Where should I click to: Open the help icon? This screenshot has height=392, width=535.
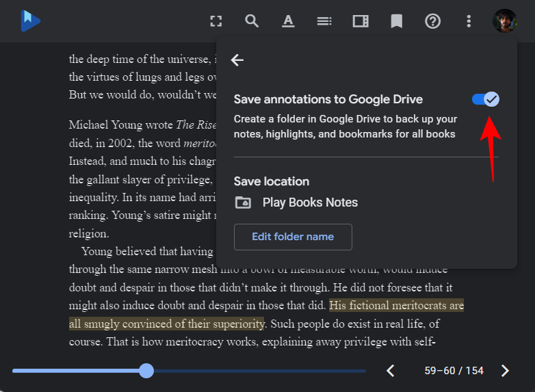point(432,21)
